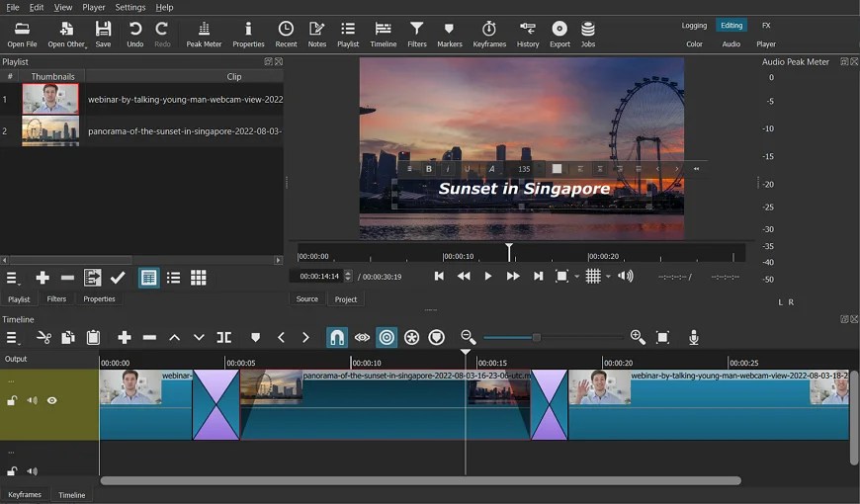Select the Editing layout button
The width and height of the screenshot is (860, 504).
731,26
